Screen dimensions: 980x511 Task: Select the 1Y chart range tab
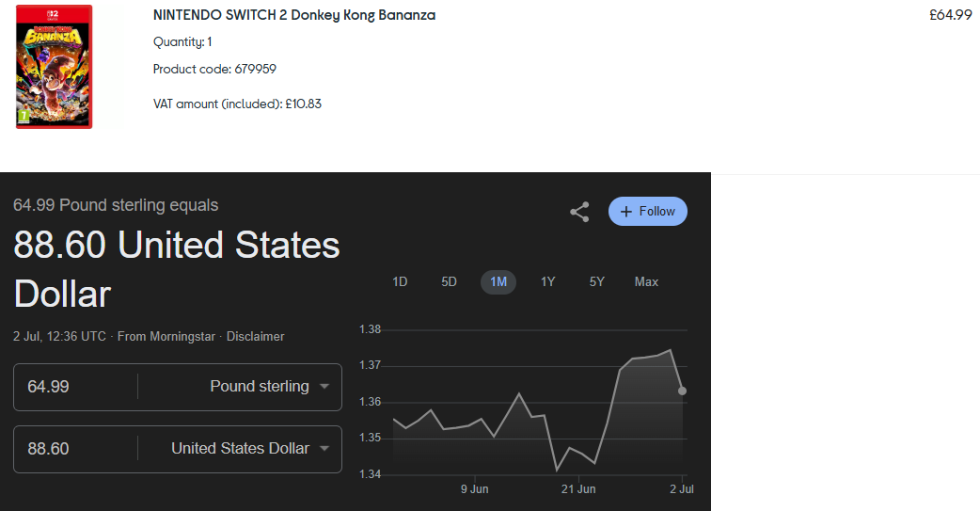point(547,282)
